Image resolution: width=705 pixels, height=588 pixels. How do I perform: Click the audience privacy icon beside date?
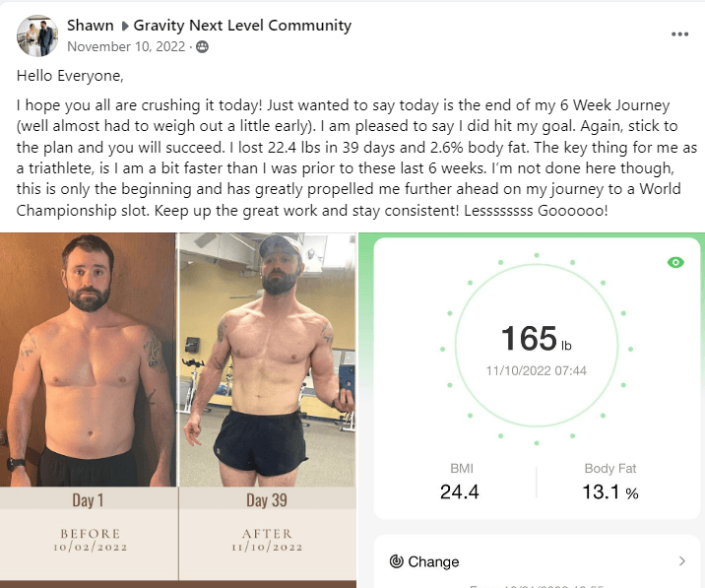point(202,45)
